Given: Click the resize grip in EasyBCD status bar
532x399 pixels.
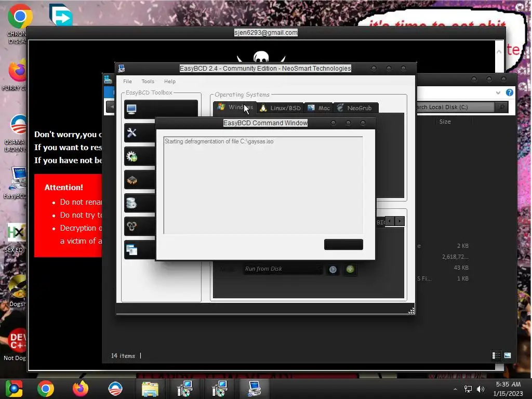Looking at the screenshot, I should pyautogui.click(x=411, y=311).
